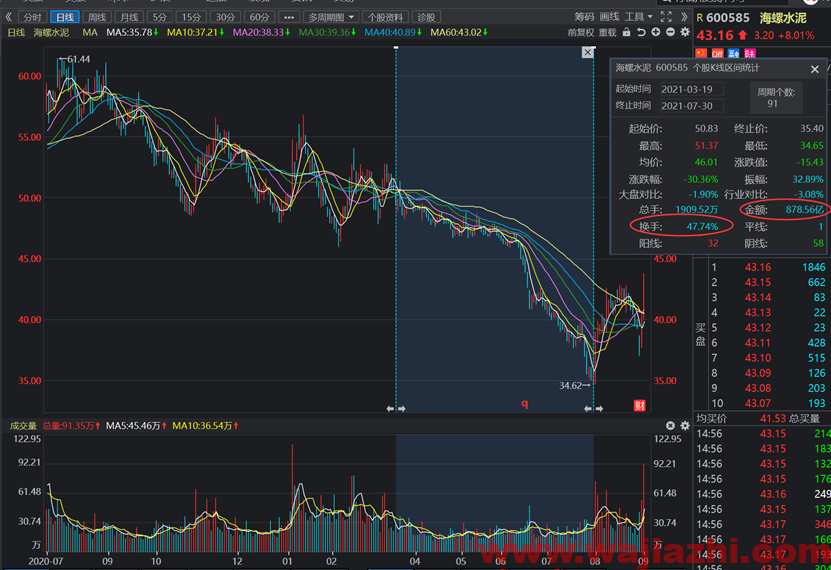Open main chart settings gear icon

pos(685,32)
